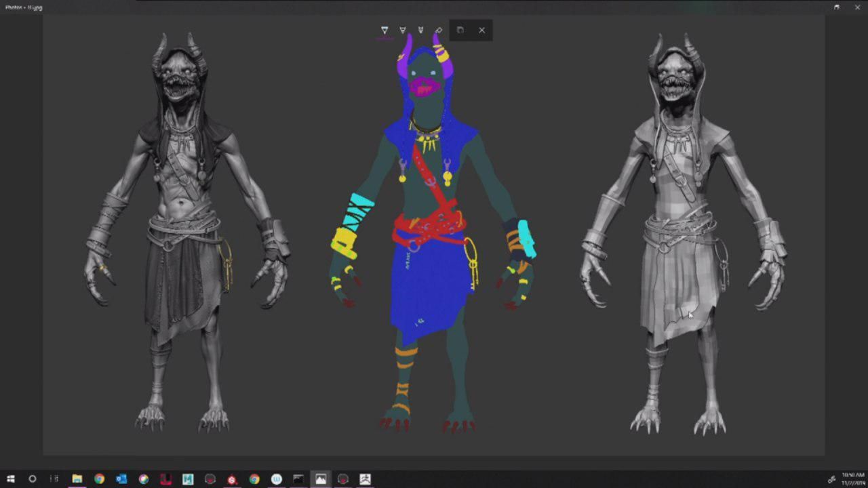Select the ballpoint pen drawing tool

(384, 30)
